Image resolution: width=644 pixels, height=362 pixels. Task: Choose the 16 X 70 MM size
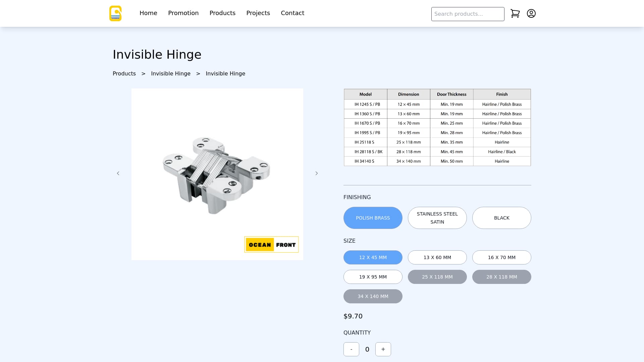(x=501, y=257)
